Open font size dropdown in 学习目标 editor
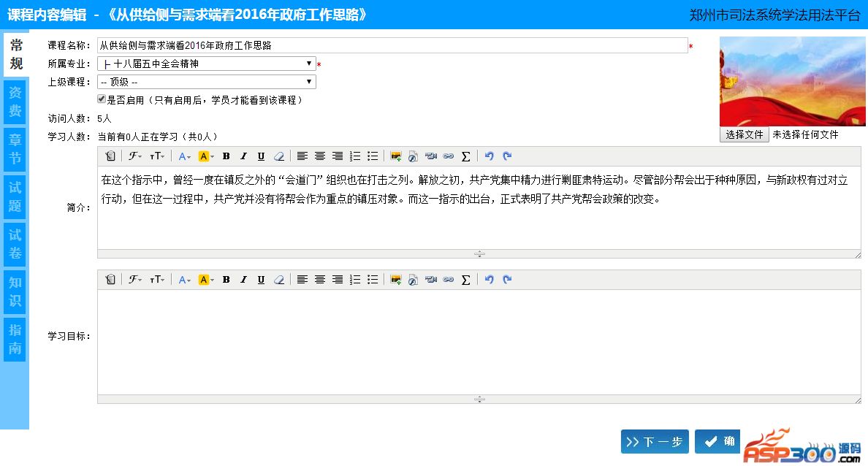Image resolution: width=868 pixels, height=466 pixels. click(157, 280)
